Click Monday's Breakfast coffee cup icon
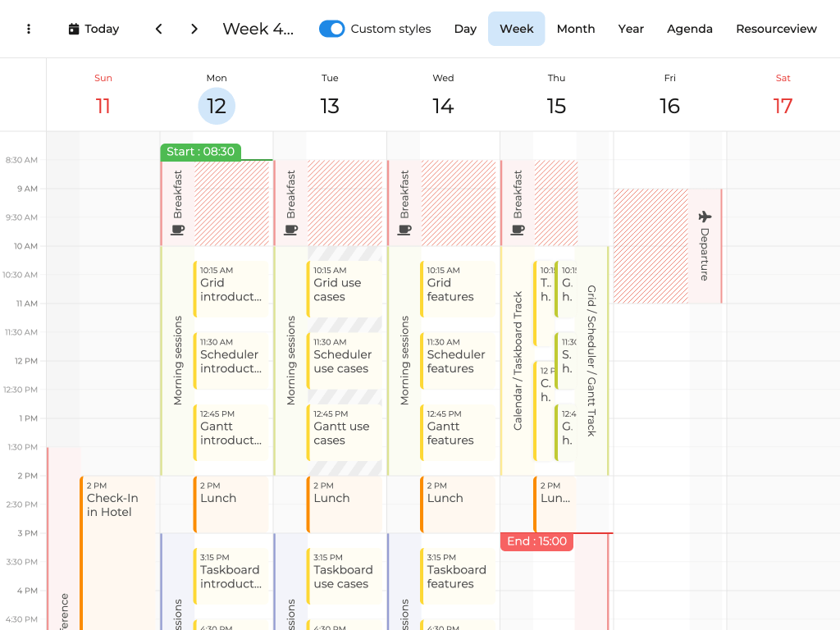The height and width of the screenshot is (630, 840). pos(177,231)
